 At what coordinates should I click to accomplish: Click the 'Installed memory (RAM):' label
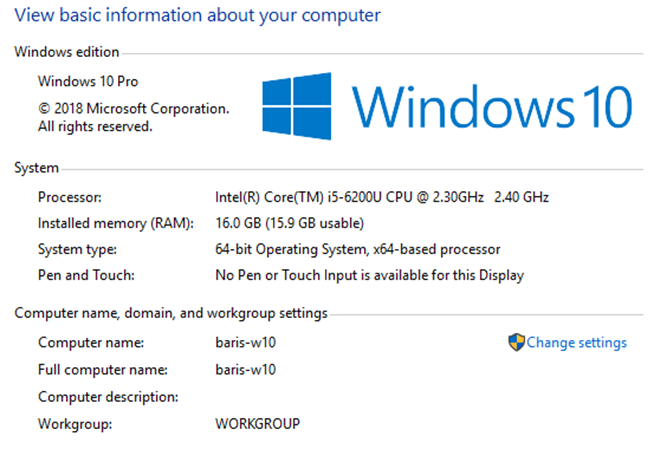point(116,224)
